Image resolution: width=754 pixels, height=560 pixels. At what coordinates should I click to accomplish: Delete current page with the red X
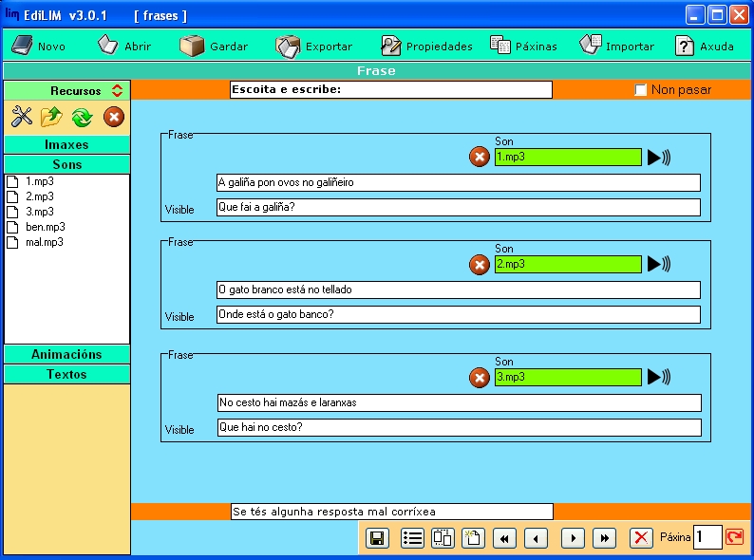pos(642,538)
